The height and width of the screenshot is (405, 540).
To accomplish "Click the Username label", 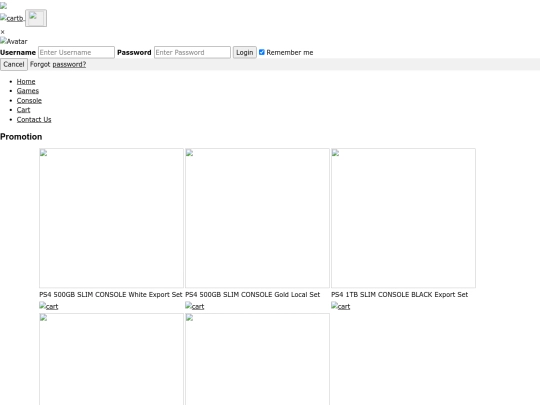I will click(18, 52).
